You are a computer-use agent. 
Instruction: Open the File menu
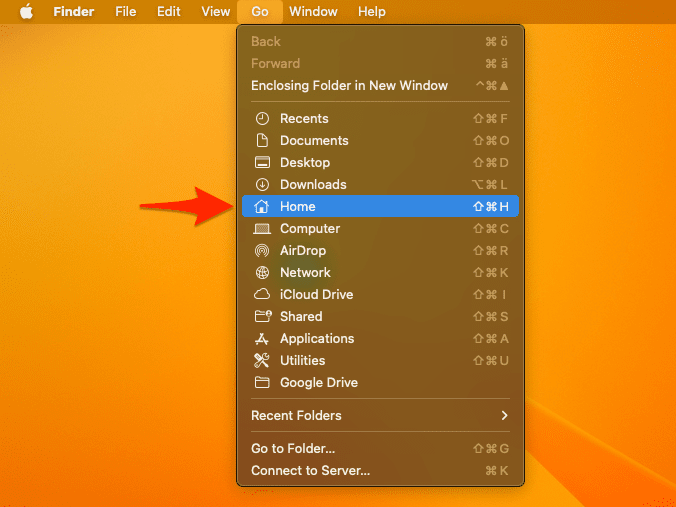coord(125,12)
